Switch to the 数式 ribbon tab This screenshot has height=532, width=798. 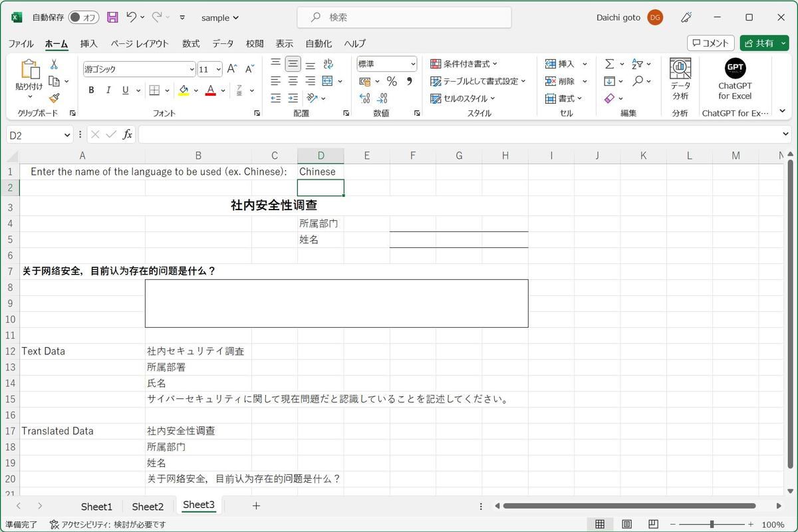coord(191,43)
